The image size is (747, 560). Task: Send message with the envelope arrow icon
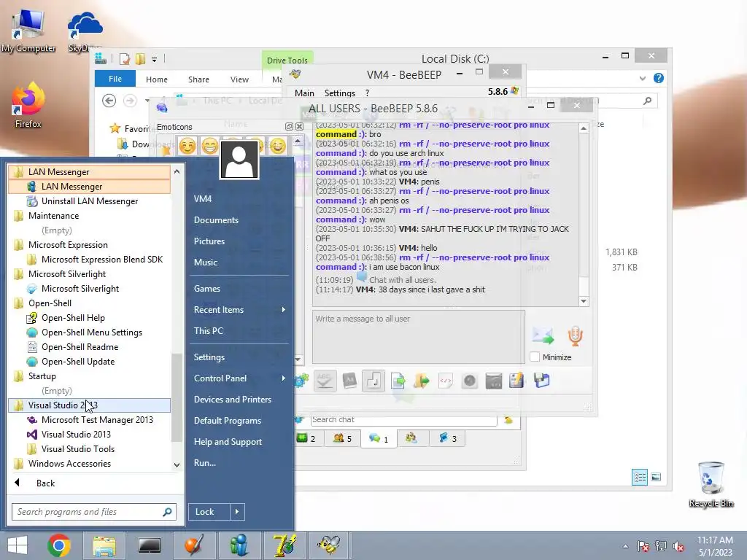coord(543,336)
